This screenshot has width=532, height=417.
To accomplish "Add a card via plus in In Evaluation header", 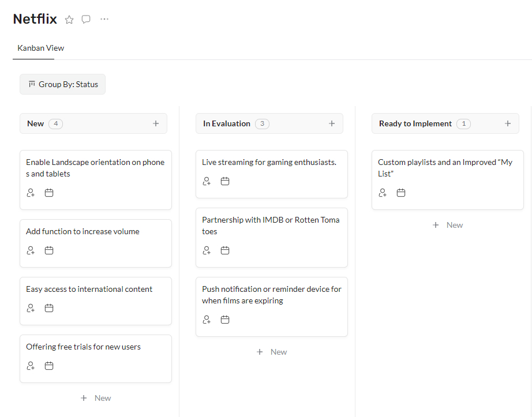I will tap(332, 123).
